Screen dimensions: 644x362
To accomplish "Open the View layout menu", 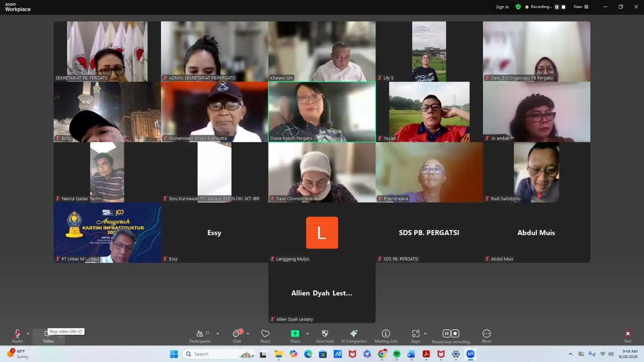I will coord(581,7).
